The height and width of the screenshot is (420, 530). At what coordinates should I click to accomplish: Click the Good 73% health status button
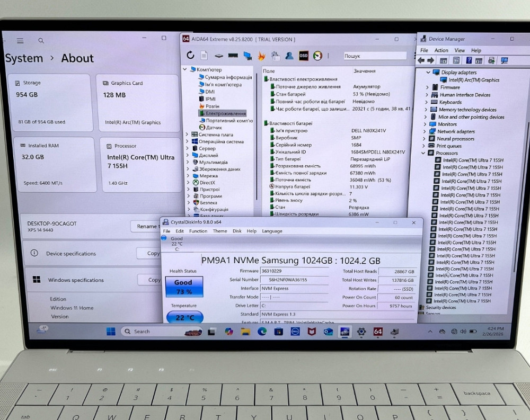pos(183,287)
